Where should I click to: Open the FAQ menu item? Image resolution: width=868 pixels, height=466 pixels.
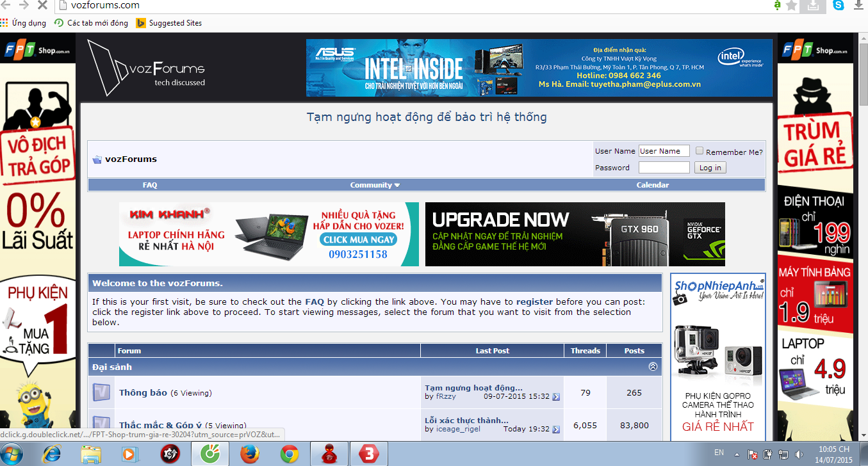click(150, 185)
